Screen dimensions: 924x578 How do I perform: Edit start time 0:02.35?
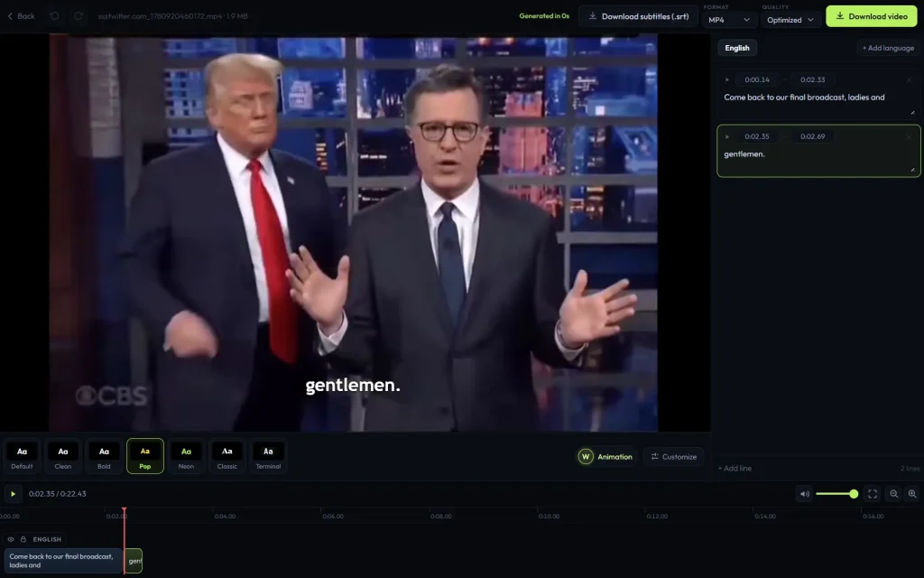757,136
